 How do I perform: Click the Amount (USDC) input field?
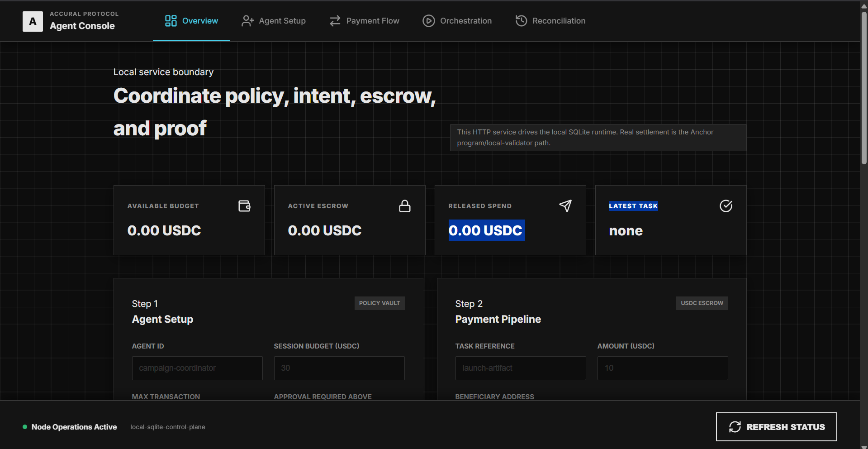663,368
